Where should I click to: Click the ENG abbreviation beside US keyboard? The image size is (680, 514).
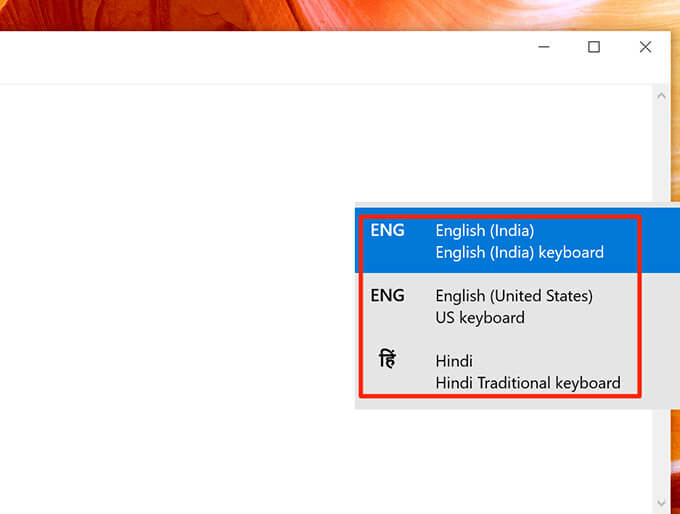[387, 296]
